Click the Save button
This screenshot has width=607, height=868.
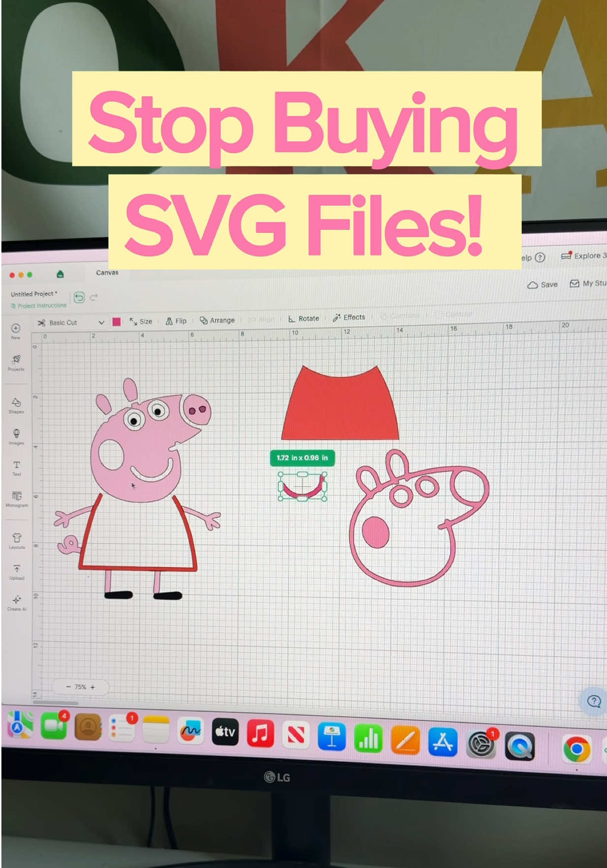543,284
